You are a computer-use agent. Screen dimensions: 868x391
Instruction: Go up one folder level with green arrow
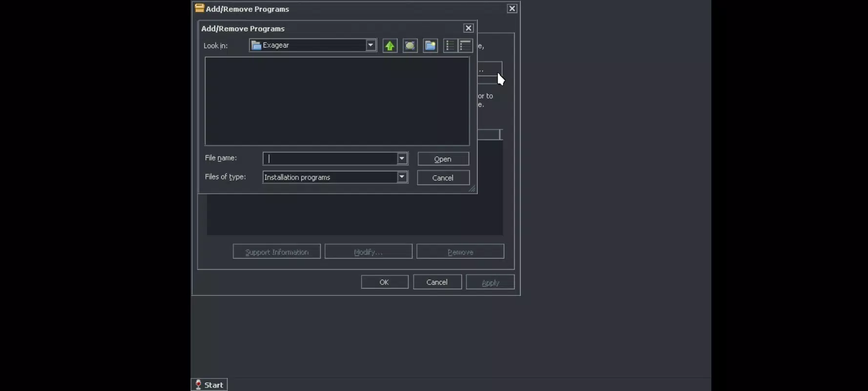click(x=390, y=45)
